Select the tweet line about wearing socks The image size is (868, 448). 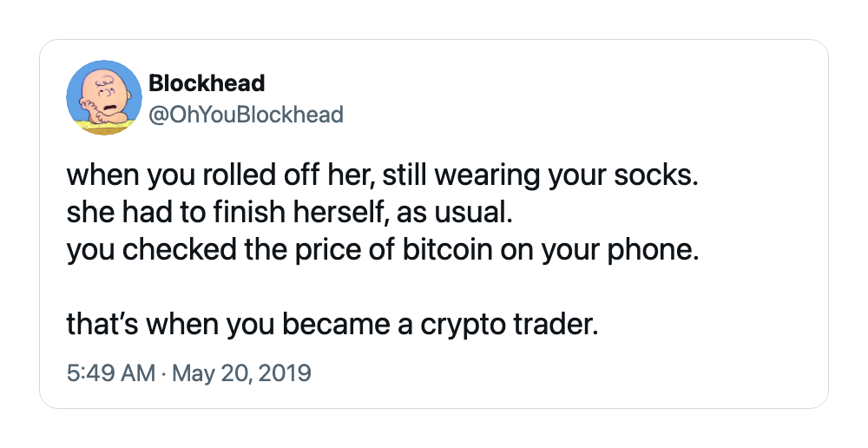pyautogui.click(x=383, y=175)
